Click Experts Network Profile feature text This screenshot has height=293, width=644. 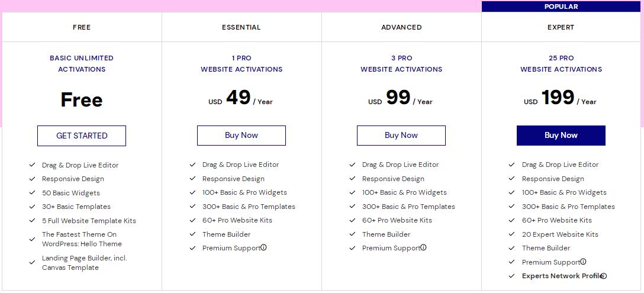click(561, 276)
